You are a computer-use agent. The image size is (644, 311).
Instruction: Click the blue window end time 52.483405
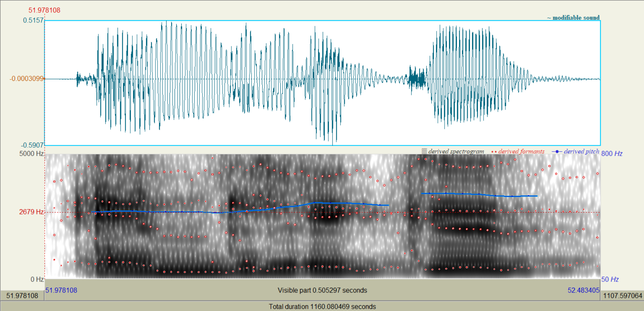583,290
